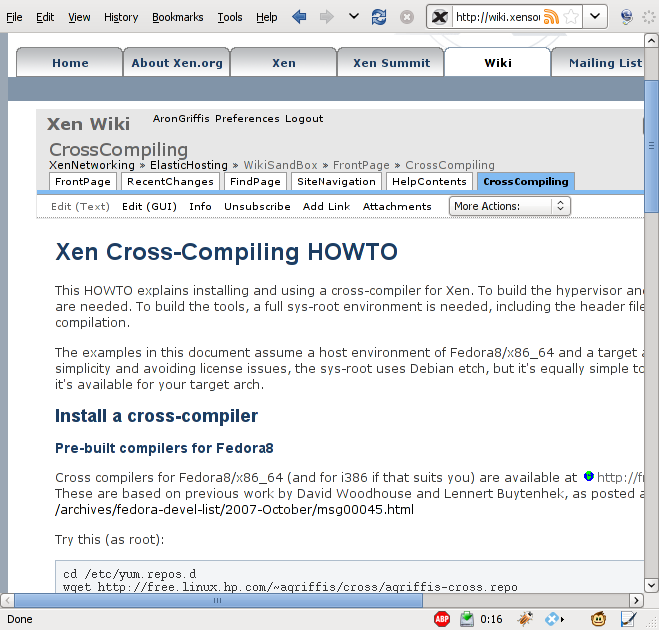
Task: Subscribe via the orange RSS feed icon
Action: 551,17
